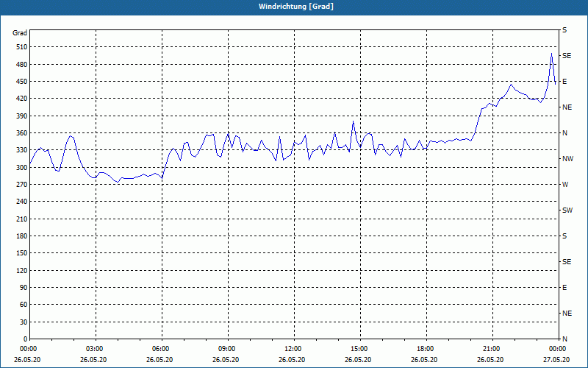Click the 60 degree axis label

tap(24, 305)
